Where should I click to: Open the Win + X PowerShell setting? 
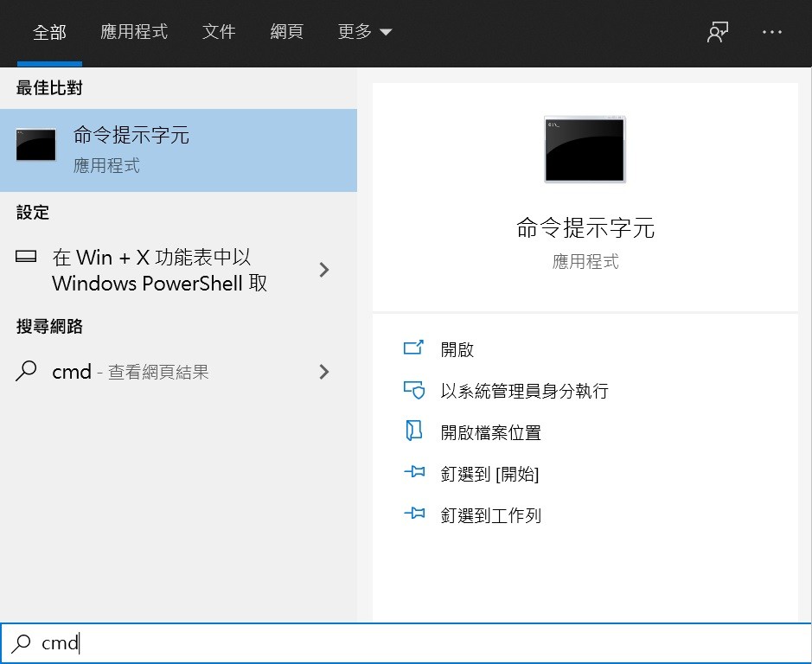coord(178,270)
